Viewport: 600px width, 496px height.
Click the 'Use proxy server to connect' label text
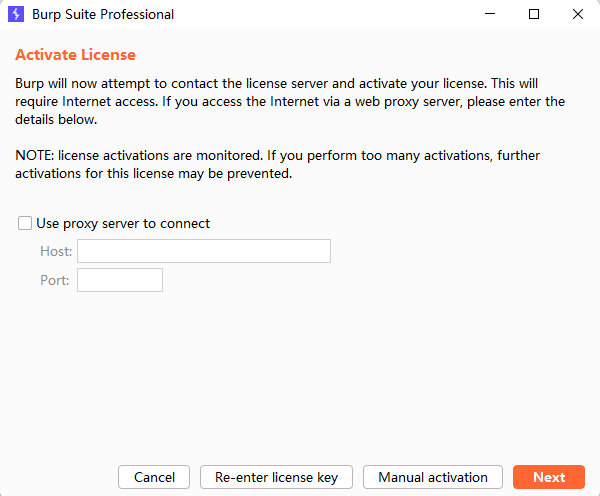tap(122, 223)
